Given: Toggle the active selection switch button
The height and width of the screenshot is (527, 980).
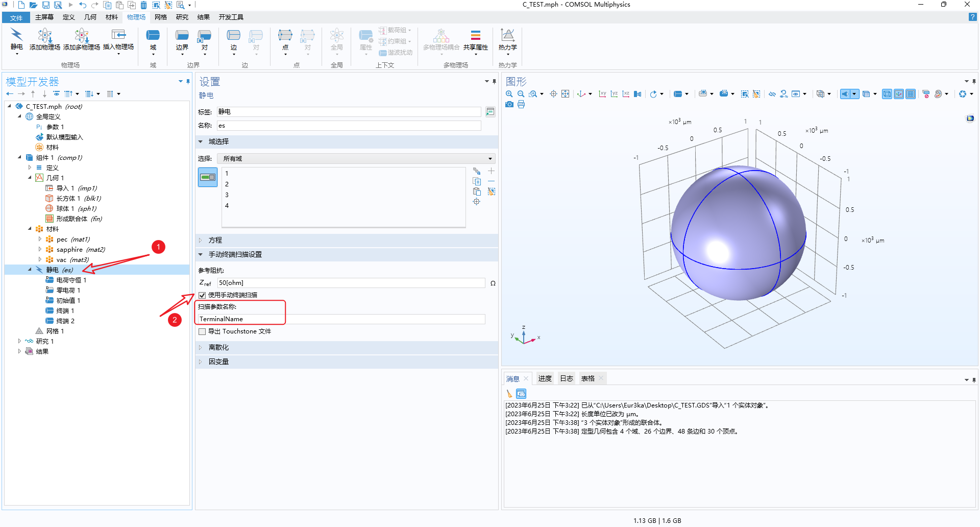Looking at the screenshot, I should (x=208, y=177).
